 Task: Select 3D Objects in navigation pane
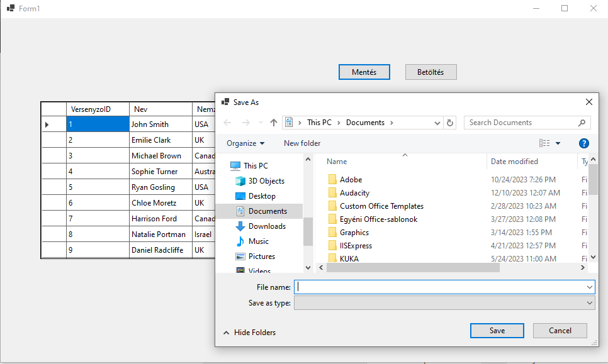(x=266, y=181)
